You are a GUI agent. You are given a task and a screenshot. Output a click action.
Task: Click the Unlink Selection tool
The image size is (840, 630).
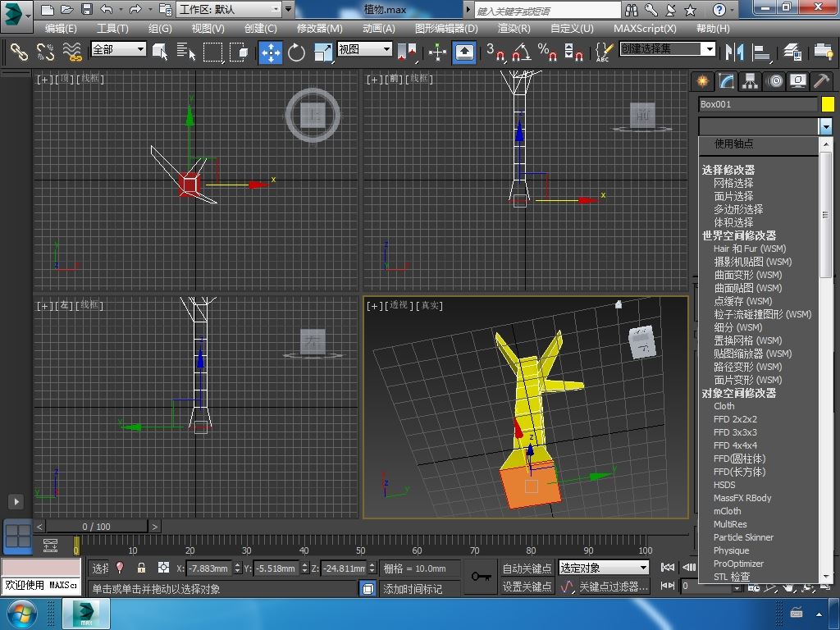tap(46, 52)
